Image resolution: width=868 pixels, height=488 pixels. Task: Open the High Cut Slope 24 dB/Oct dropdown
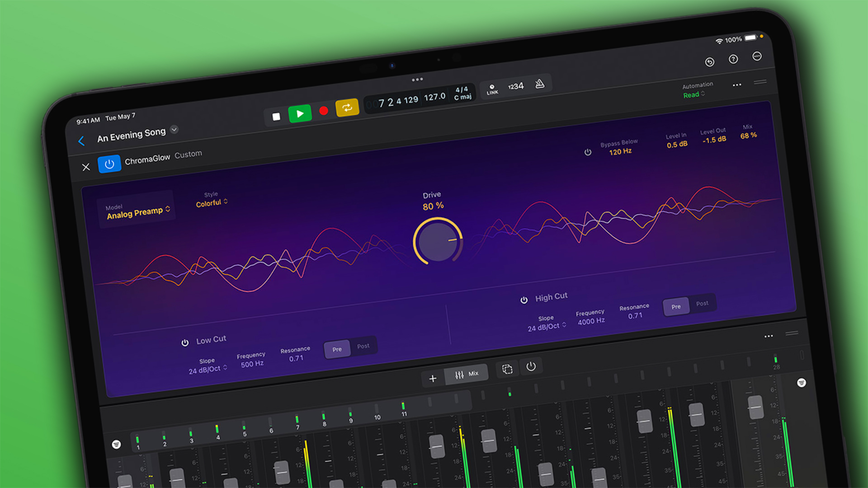tap(547, 327)
